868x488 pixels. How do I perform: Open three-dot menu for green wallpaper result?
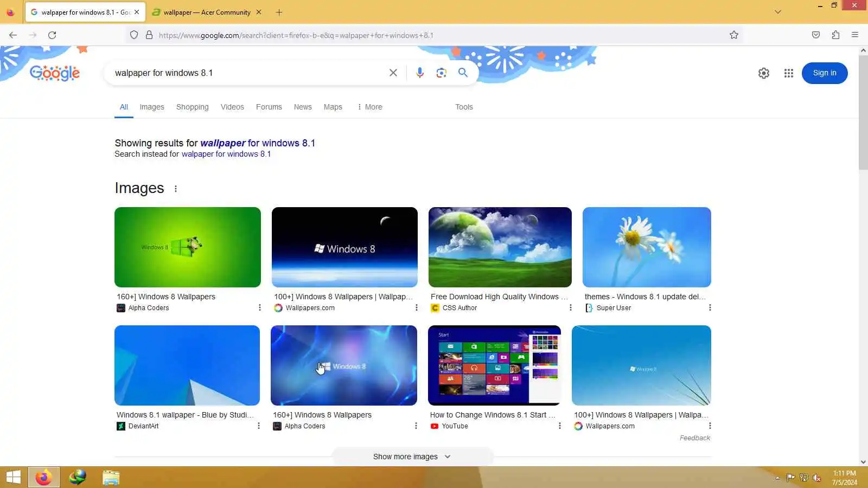pos(259,307)
